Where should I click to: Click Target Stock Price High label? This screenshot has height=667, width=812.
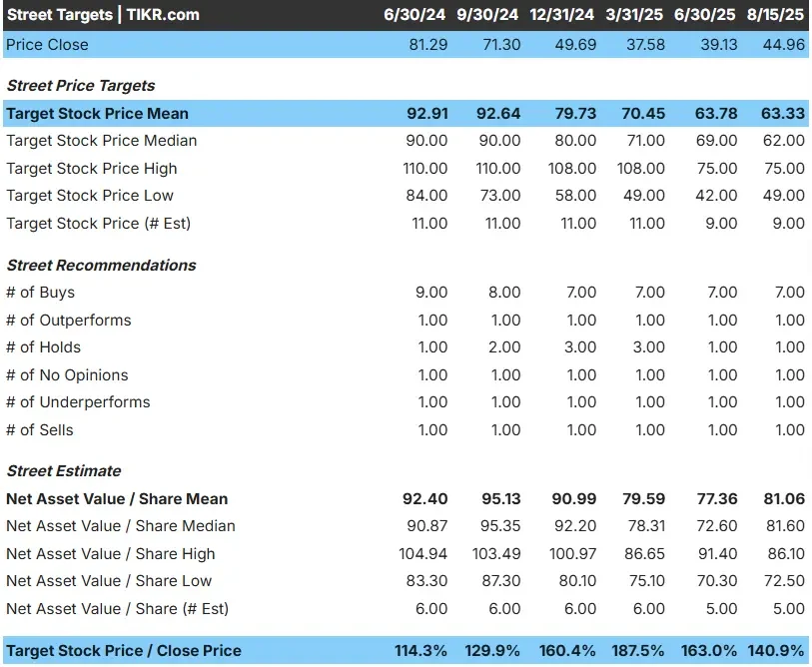click(92, 169)
